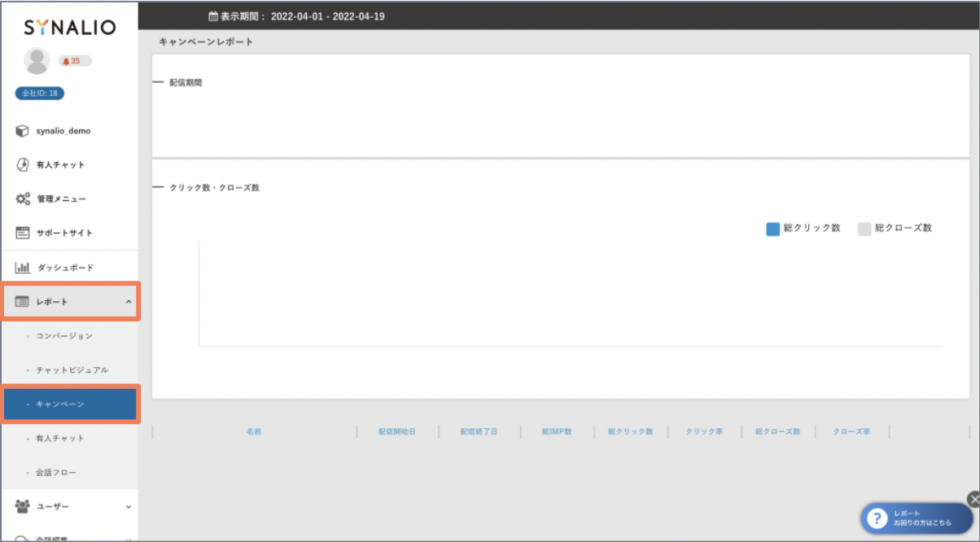This screenshot has height=542, width=980.
Task: Click the calendar icon beside 表示期間
Action: pyautogui.click(x=213, y=15)
